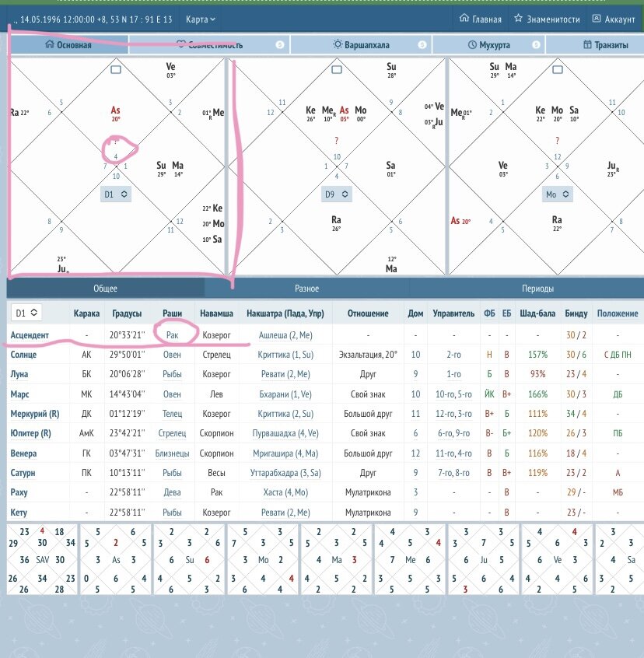Select the Ve ashtakavarga mini chart
Screen dimensions: 644x658
pyautogui.click(x=557, y=559)
